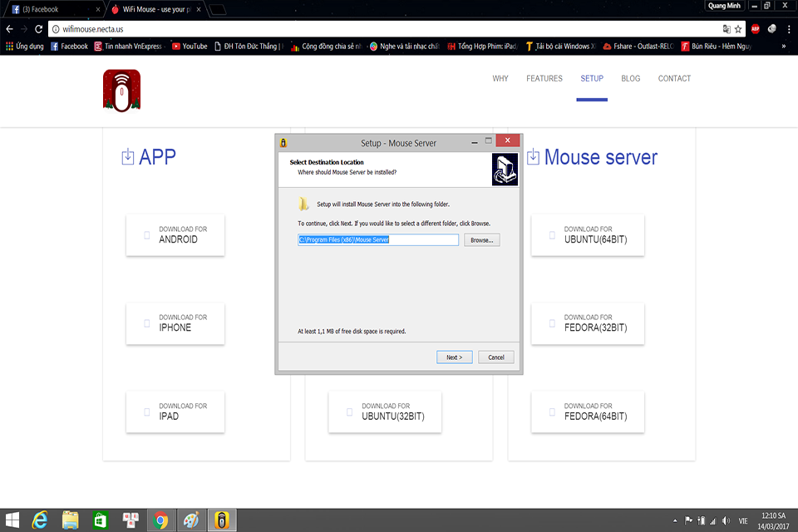
Task: Open the Adblock Plus extension icon
Action: pyautogui.click(x=756, y=29)
